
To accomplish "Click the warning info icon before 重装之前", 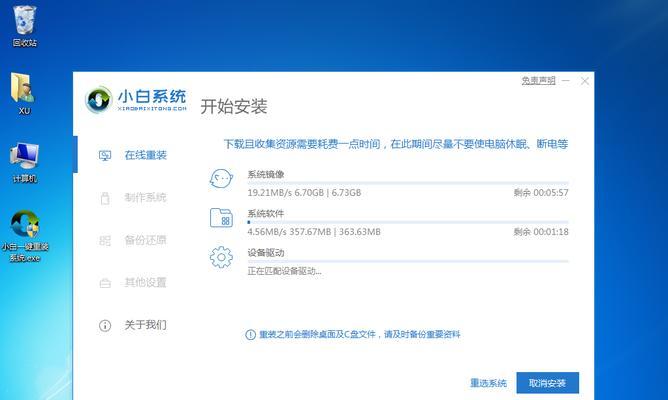I will 250,335.
